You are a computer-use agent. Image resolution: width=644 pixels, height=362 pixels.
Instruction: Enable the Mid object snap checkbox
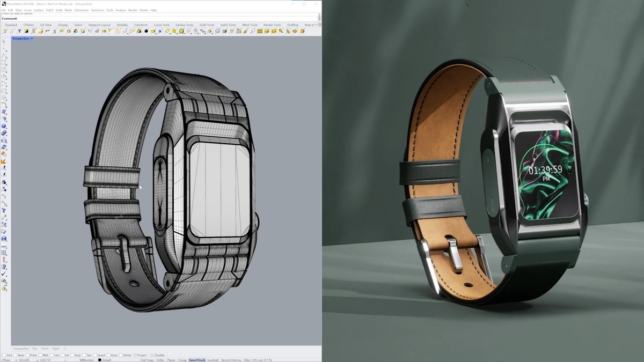click(x=40, y=355)
